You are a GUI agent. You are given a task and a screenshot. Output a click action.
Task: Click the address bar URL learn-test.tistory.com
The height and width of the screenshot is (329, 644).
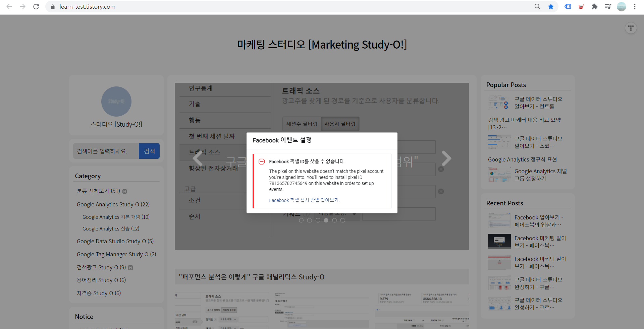(x=88, y=7)
